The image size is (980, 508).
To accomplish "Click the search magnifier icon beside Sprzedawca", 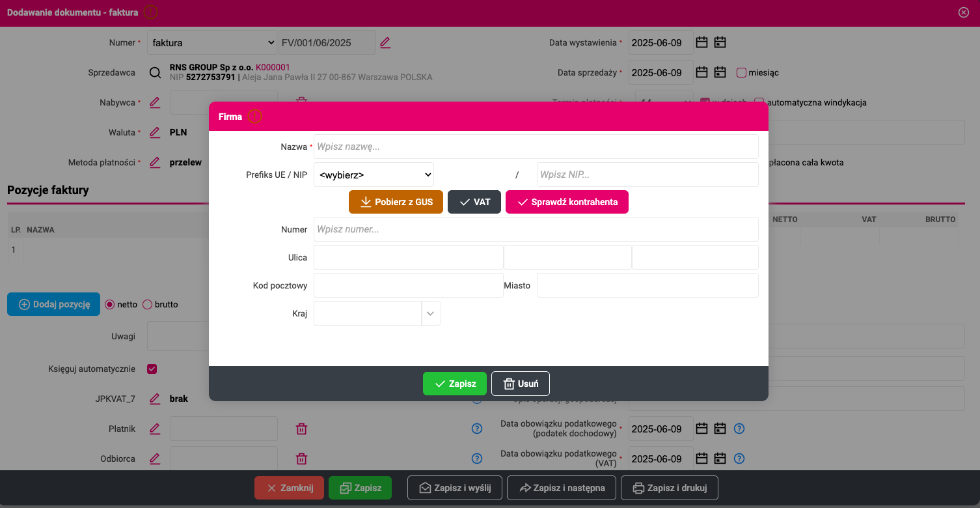I will pyautogui.click(x=155, y=73).
